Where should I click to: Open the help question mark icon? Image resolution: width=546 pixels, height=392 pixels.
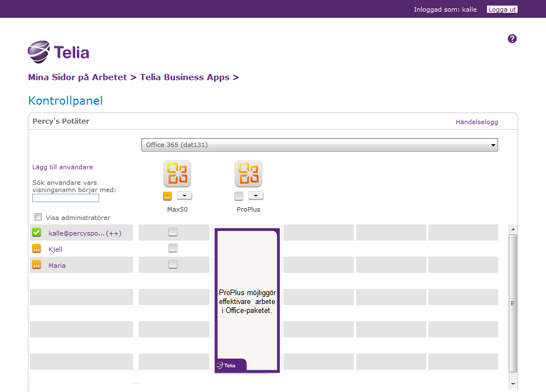pyautogui.click(x=512, y=38)
